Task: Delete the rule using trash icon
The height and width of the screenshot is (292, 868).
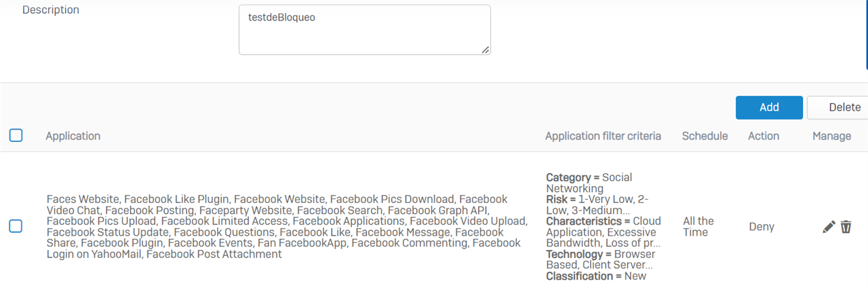Action: tap(846, 227)
